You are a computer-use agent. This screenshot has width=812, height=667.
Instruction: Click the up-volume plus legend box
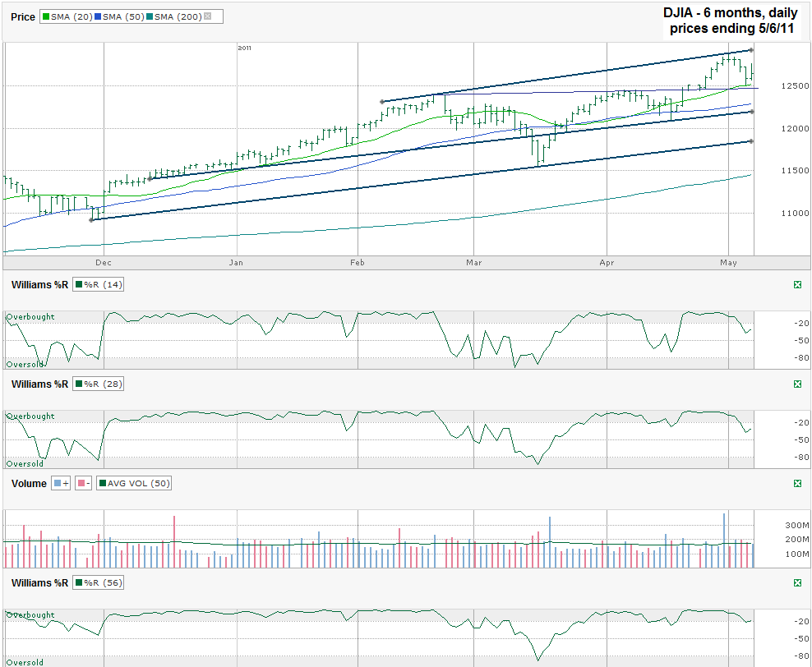[61, 483]
